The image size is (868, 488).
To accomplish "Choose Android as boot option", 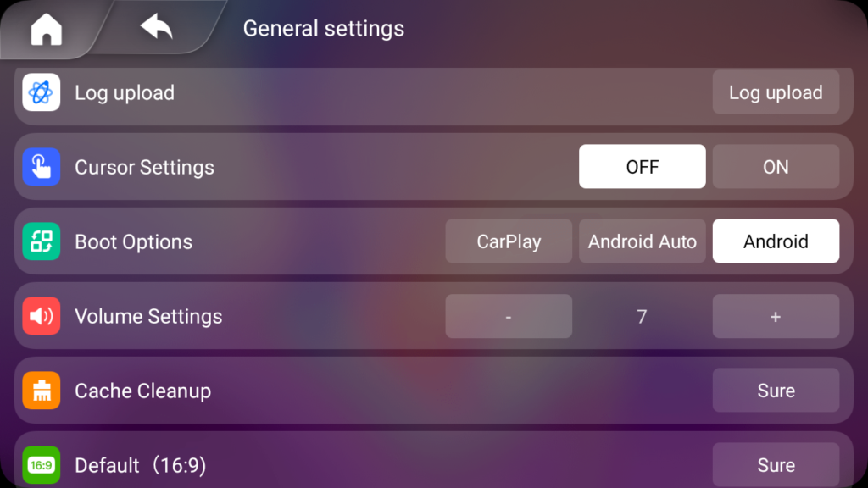I will (776, 241).
